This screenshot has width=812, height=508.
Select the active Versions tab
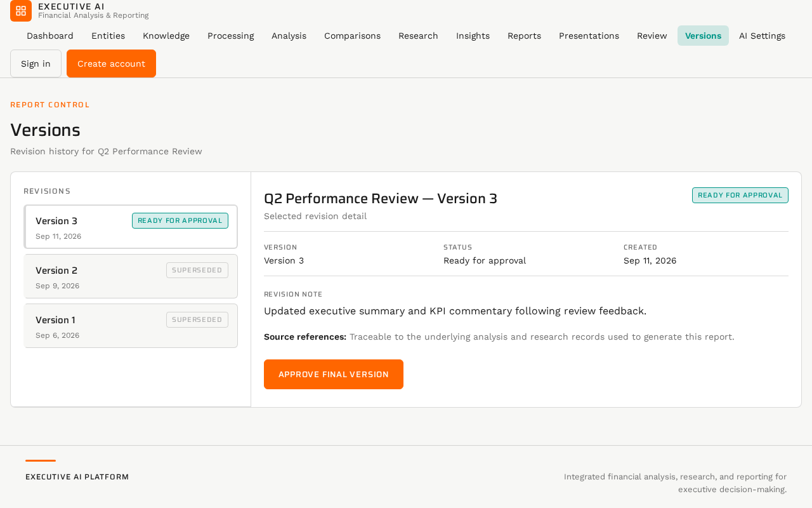(703, 36)
